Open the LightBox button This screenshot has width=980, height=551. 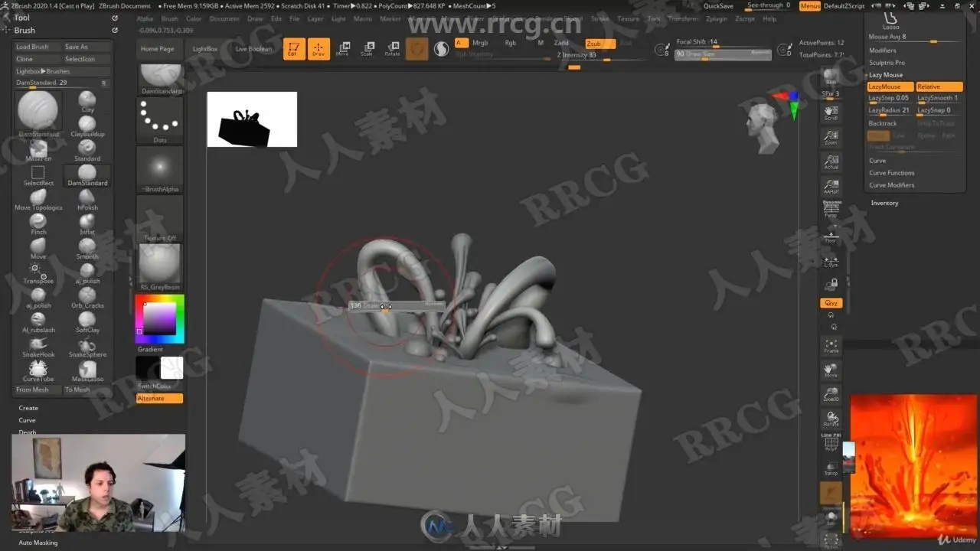(204, 49)
